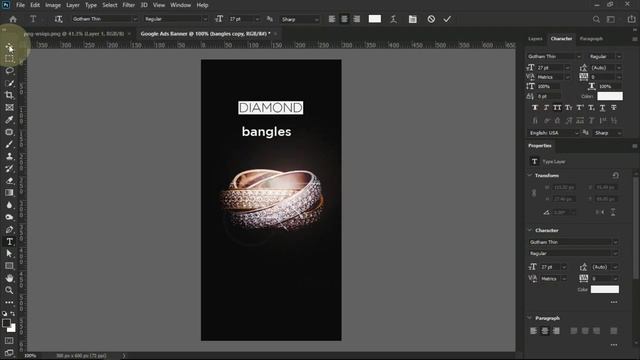The image size is (640, 360).
Task: Select the Crop tool
Action: tap(9, 95)
